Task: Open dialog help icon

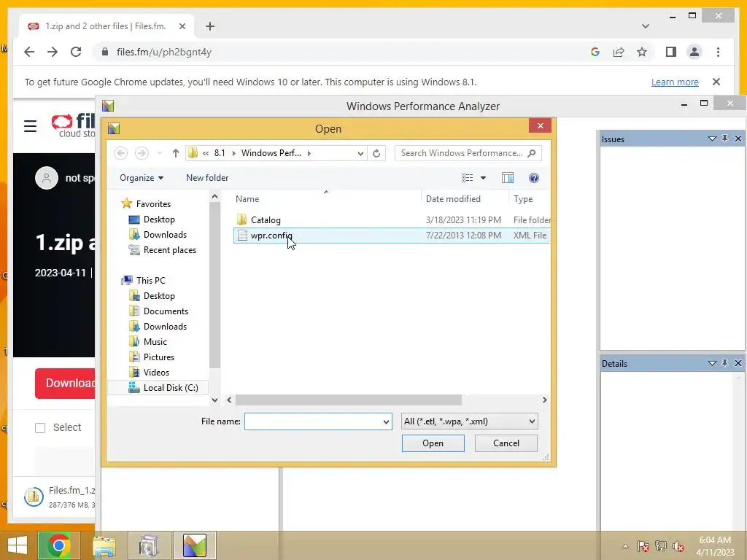Action: click(533, 178)
